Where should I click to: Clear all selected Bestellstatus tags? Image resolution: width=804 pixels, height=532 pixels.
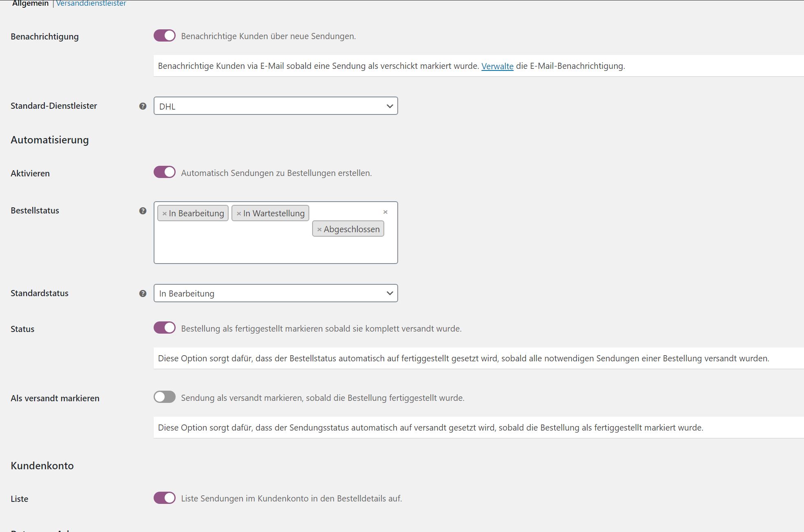point(385,212)
